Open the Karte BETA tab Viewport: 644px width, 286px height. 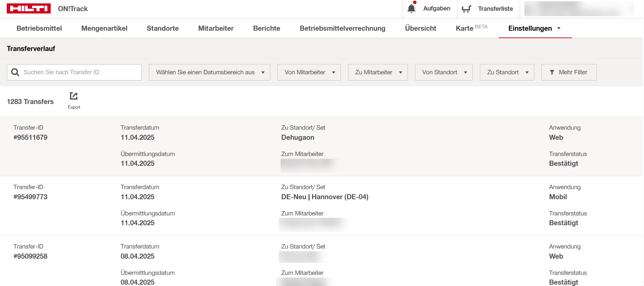[472, 28]
